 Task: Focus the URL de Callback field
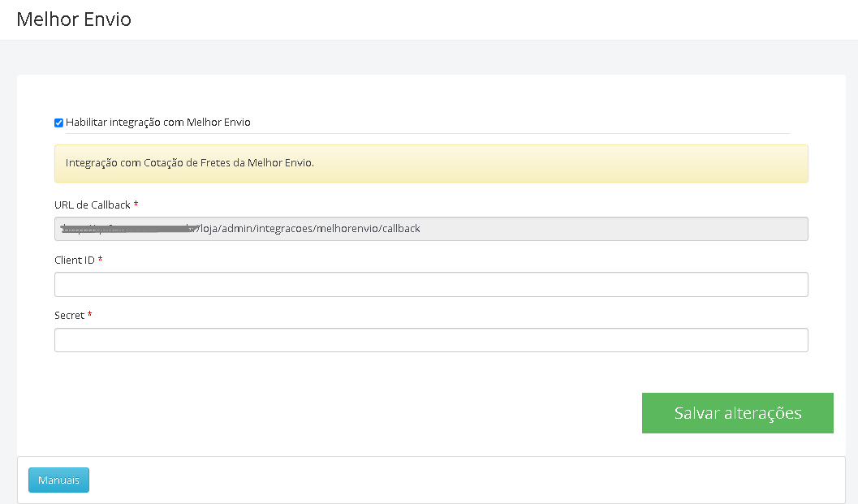tap(431, 229)
